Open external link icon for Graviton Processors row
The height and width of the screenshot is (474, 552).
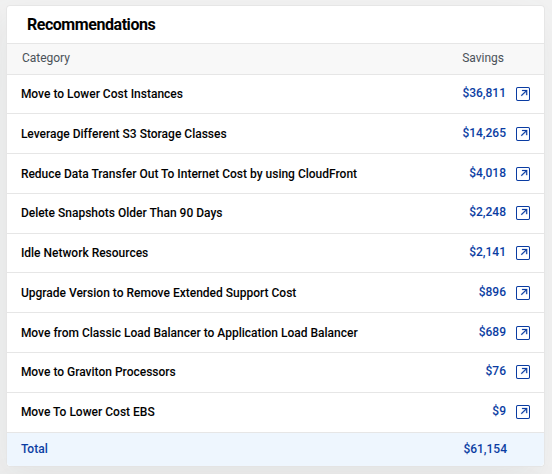[x=523, y=372]
